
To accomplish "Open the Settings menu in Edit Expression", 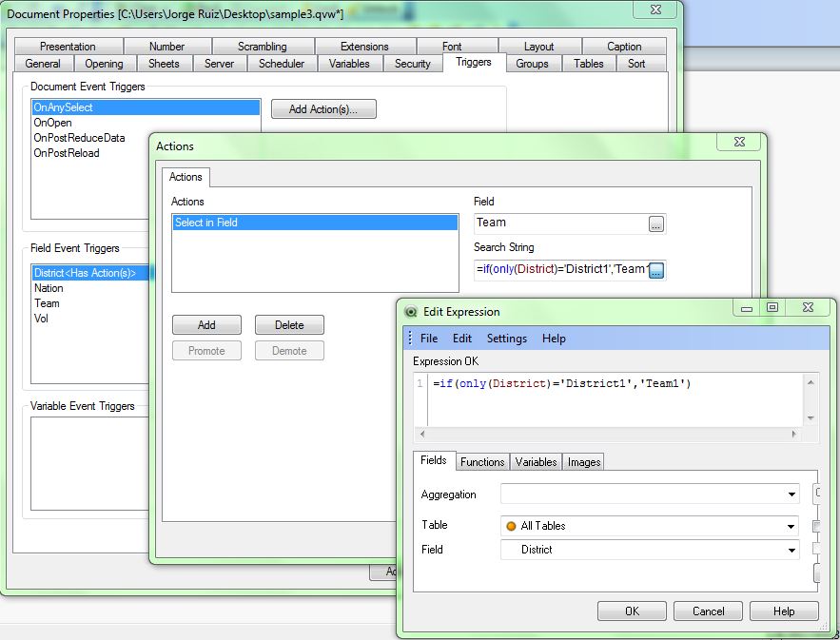I will 506,339.
